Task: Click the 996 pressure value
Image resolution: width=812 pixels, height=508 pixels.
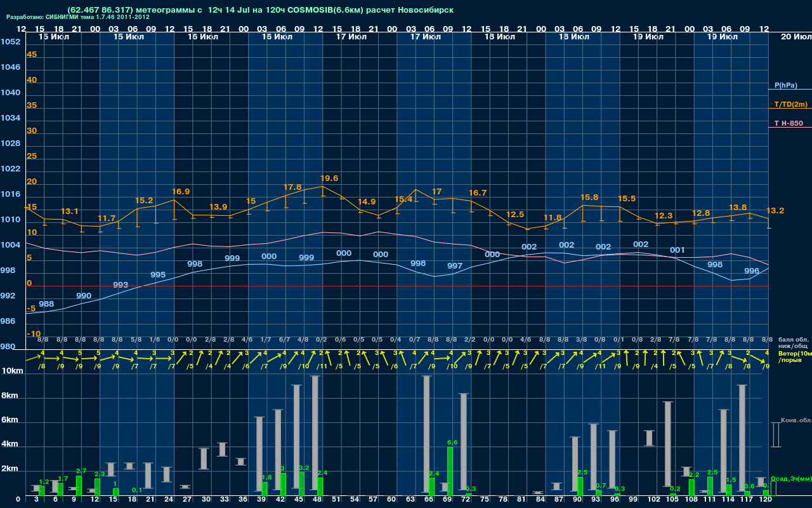Action: click(752, 271)
